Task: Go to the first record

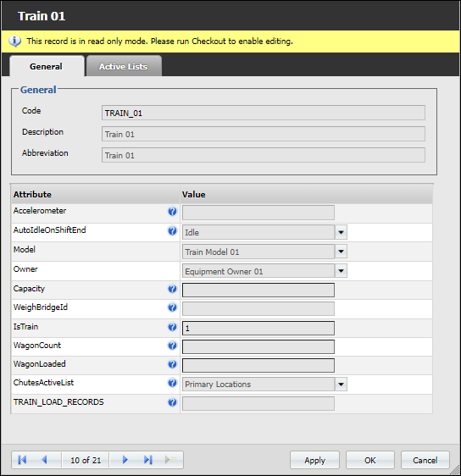Action: [22, 460]
